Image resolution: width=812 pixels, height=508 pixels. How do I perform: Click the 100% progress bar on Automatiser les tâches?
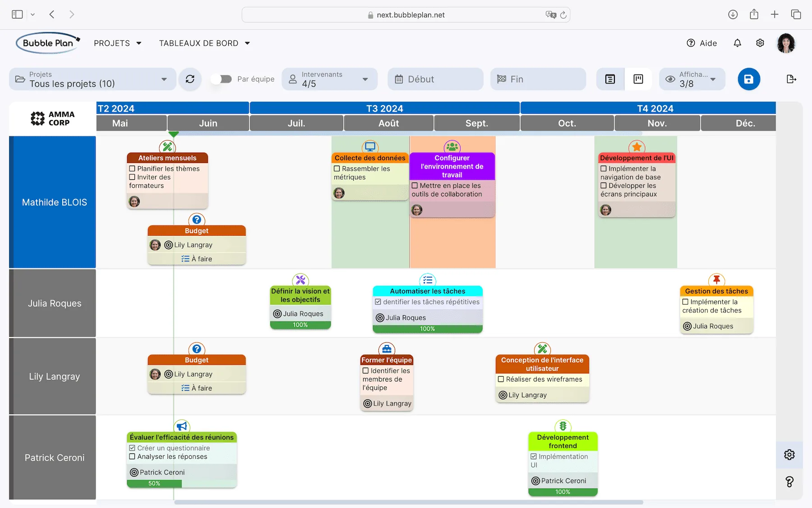click(x=428, y=329)
